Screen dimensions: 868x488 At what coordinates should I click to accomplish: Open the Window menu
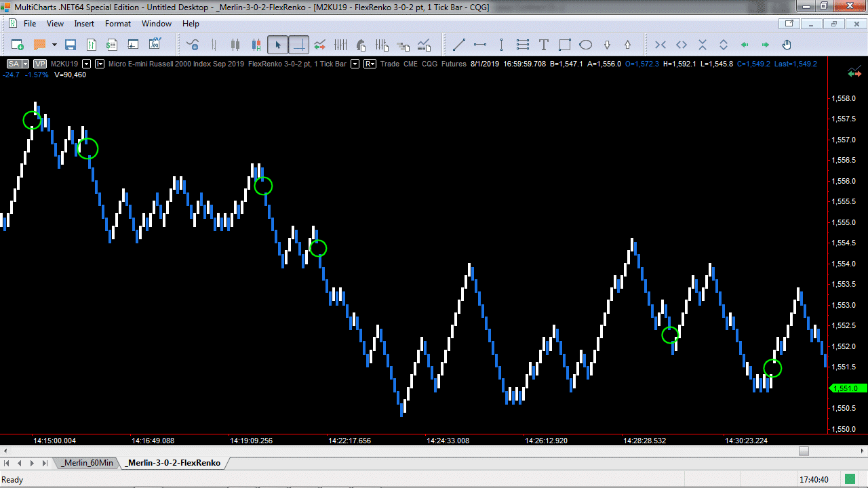click(157, 24)
